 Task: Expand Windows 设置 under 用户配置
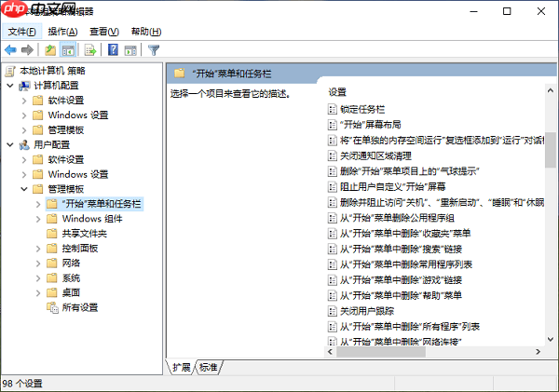pyautogui.click(x=24, y=174)
